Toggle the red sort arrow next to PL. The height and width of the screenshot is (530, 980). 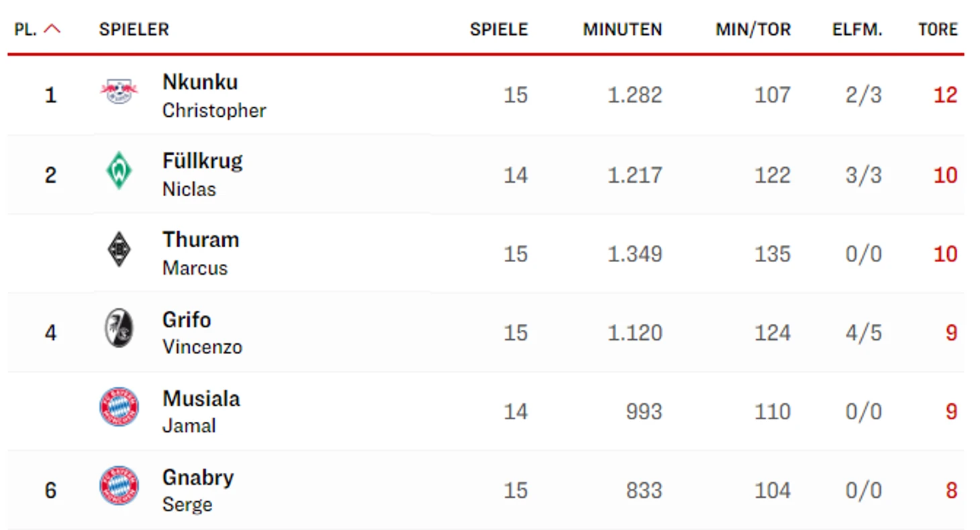(x=52, y=29)
